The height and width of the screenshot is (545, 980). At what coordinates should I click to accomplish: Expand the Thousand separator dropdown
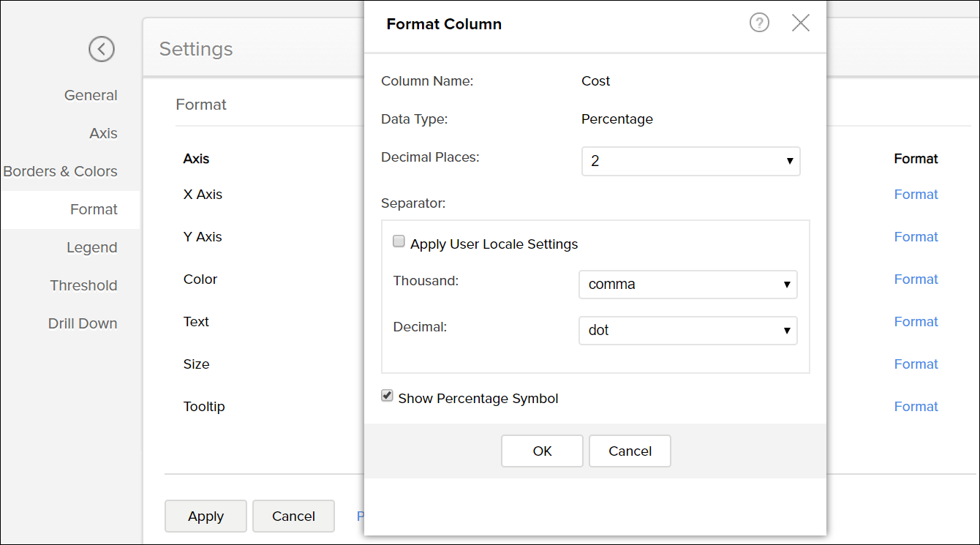tap(687, 285)
